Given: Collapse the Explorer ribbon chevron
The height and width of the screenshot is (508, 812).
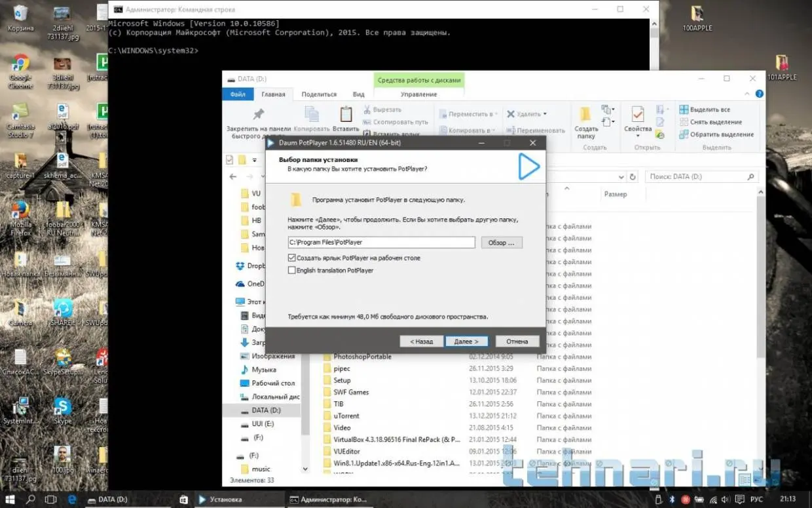Looking at the screenshot, I should [x=746, y=94].
